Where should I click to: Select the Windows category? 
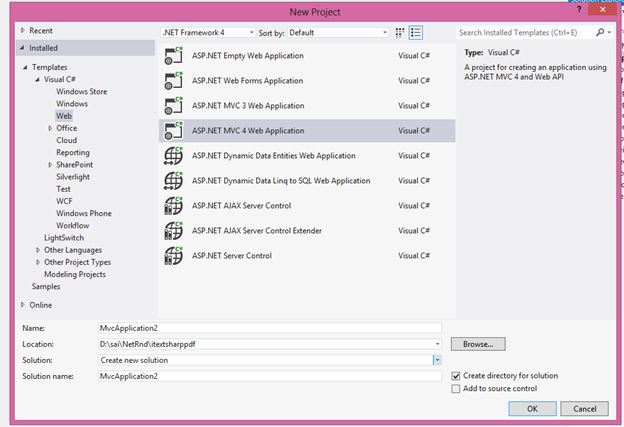72,104
